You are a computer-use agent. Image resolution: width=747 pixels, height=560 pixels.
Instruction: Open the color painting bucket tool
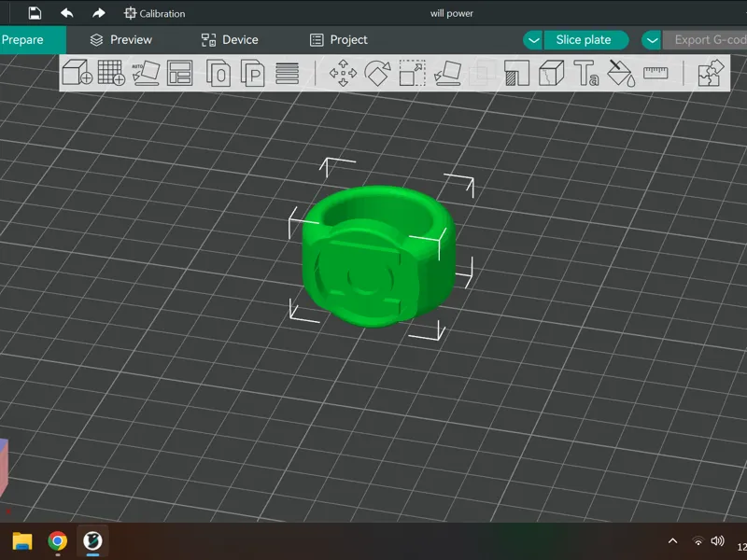click(x=621, y=73)
